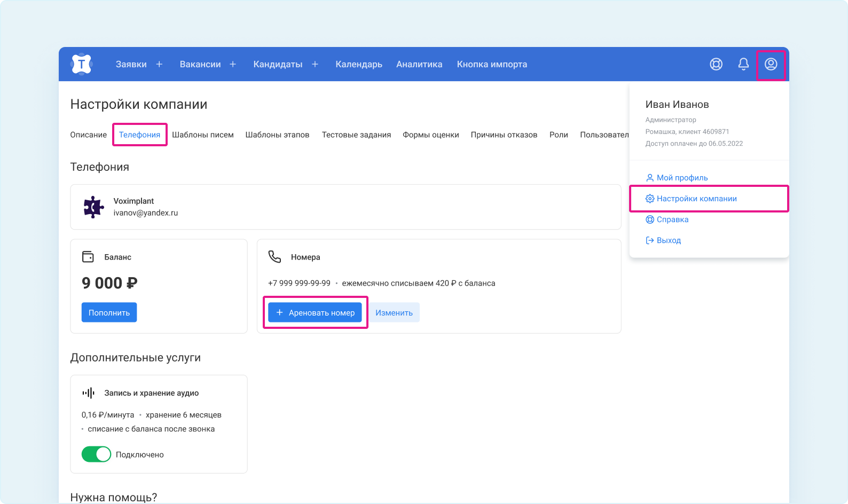
Task: Open Кандидаты in the top menu
Action: pos(278,64)
